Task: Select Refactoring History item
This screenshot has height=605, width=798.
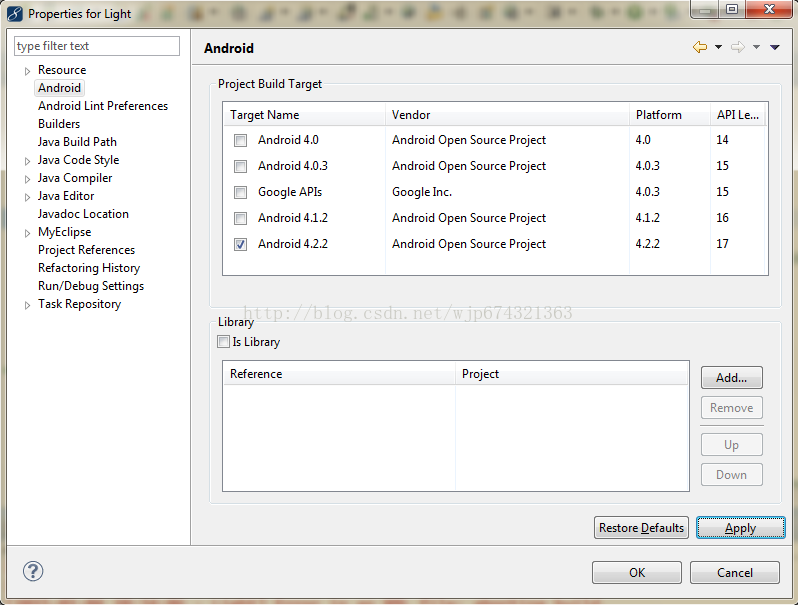Action: click(89, 268)
